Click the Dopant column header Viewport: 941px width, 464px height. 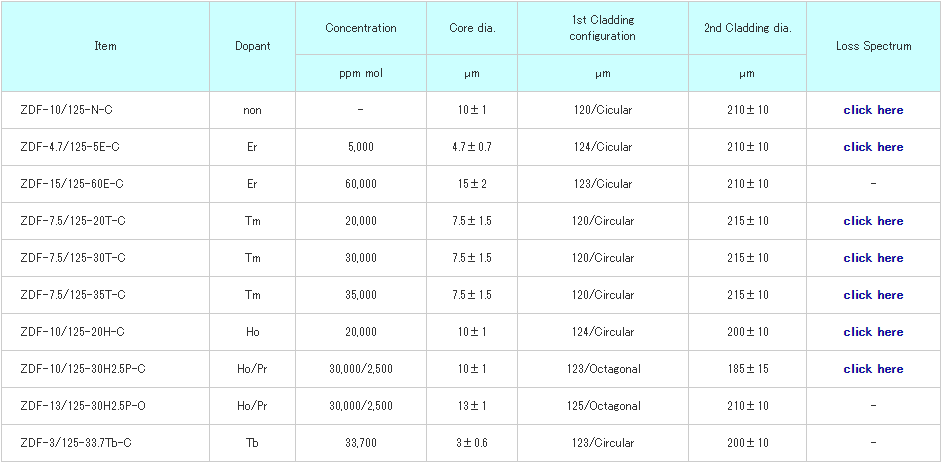252,47
